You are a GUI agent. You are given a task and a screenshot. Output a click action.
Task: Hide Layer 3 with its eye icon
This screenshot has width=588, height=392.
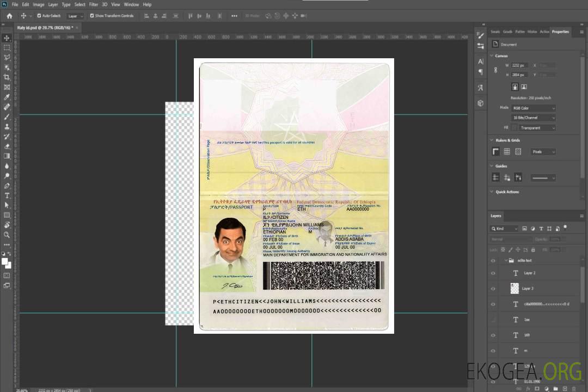tap(493, 289)
